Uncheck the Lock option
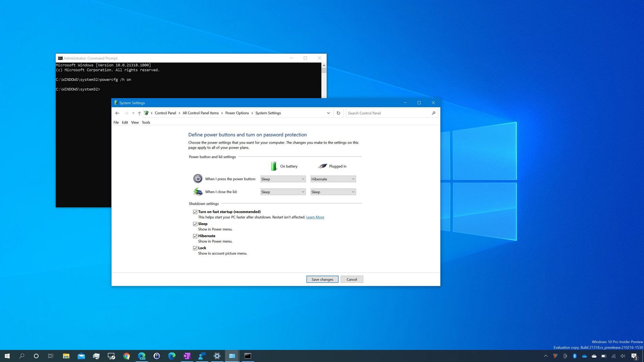The image size is (644, 362). pyautogui.click(x=195, y=248)
